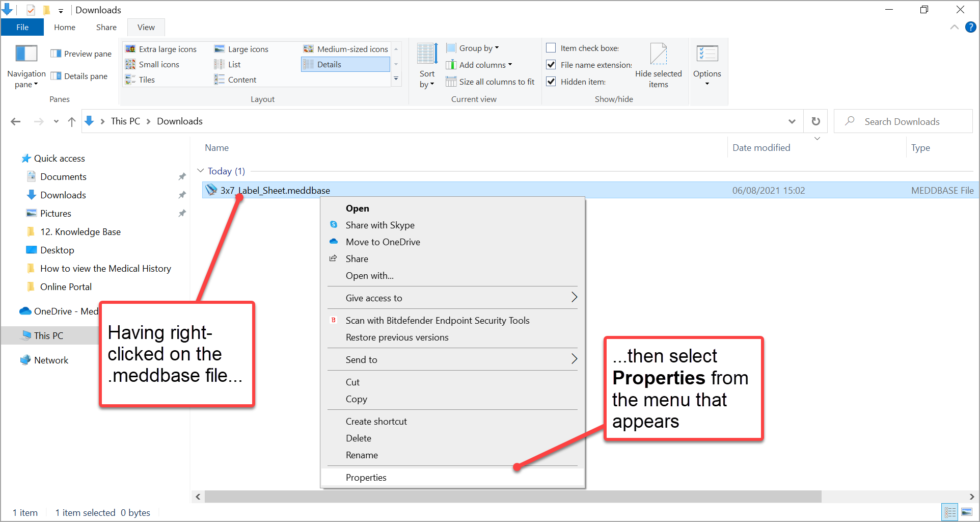This screenshot has width=980, height=522.
Task: Select Properties from the context menu
Action: [452, 478]
